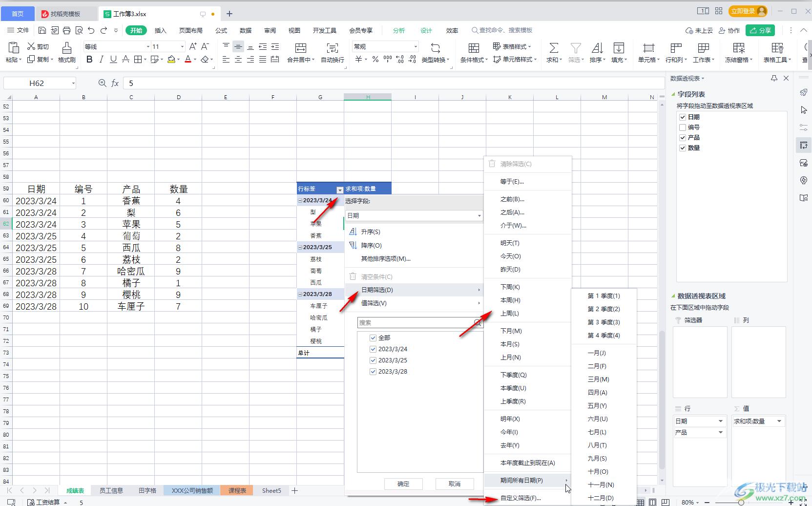
Task: Toggle underline formatting
Action: click(113, 60)
